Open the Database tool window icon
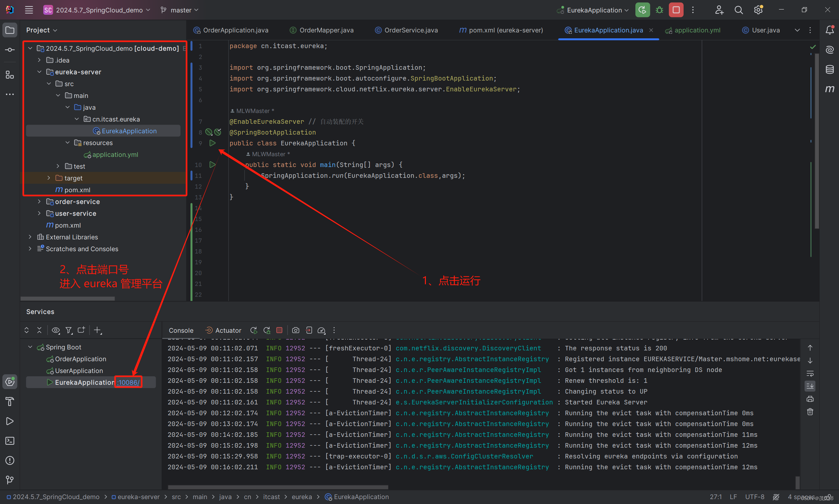 coord(829,69)
